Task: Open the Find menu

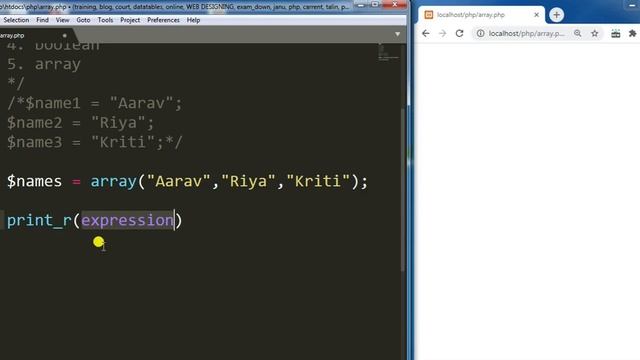Action: [x=42, y=20]
